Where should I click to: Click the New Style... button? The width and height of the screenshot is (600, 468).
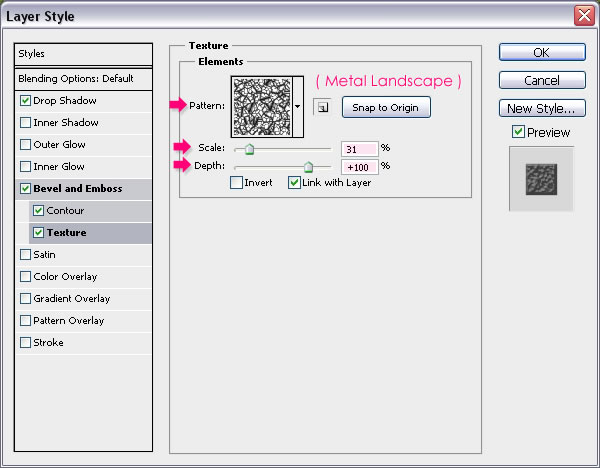click(542, 108)
